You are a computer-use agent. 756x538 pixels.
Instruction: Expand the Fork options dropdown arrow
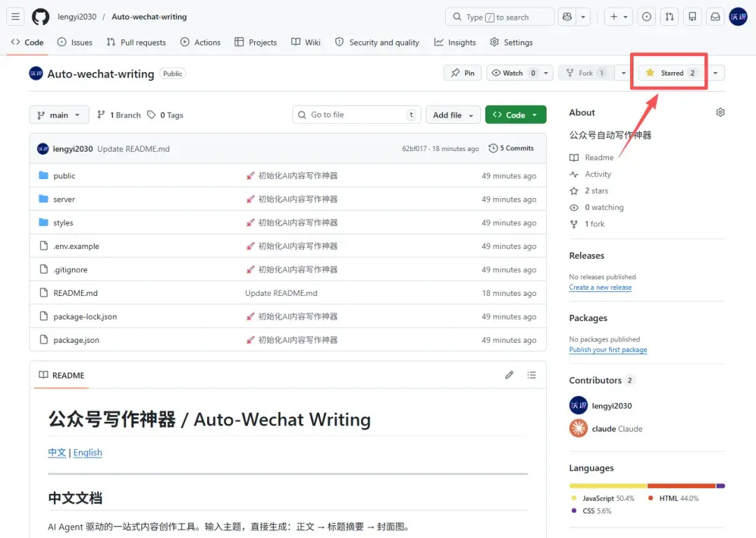624,73
